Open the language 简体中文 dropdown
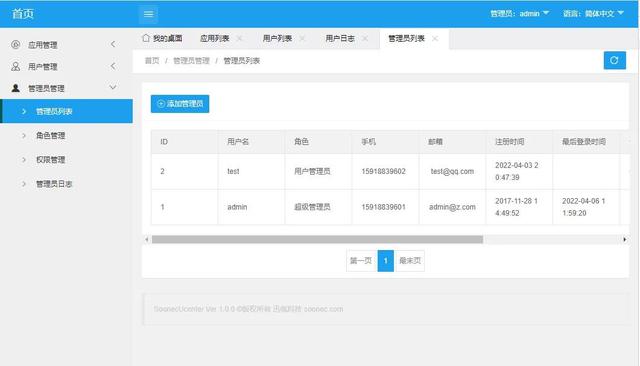The image size is (640, 366). pyautogui.click(x=593, y=13)
